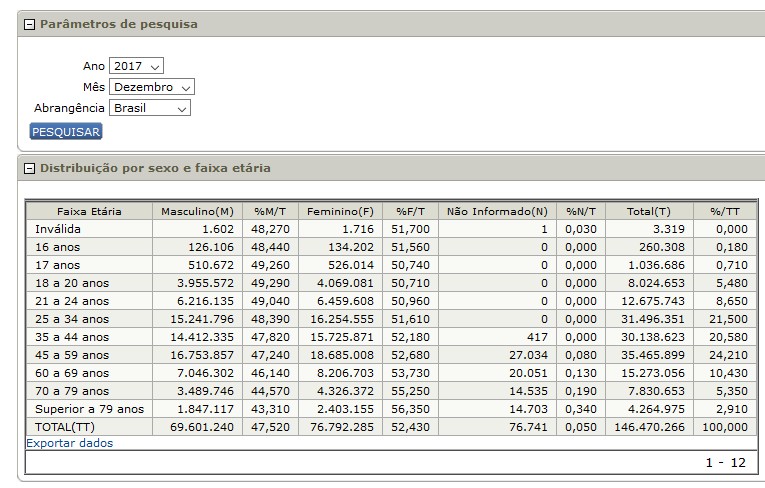This screenshot has height=488, width=765.
Task: Click the Feminino(F) column header
Action: coord(340,211)
